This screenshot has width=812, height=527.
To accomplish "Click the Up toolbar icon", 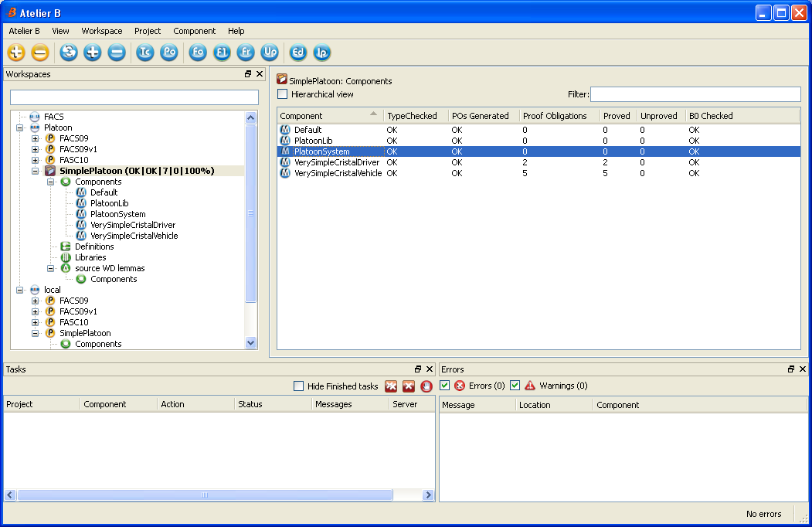I will (x=269, y=53).
